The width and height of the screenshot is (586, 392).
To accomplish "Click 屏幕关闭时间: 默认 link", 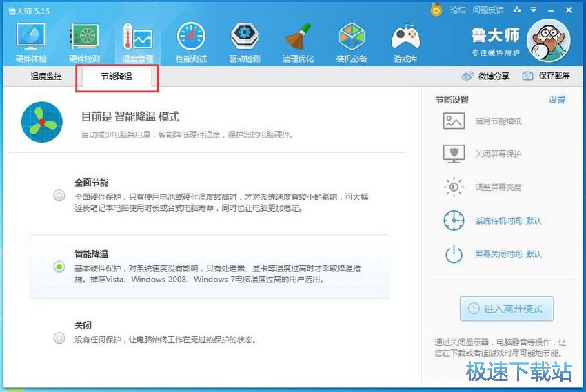I will [x=508, y=254].
